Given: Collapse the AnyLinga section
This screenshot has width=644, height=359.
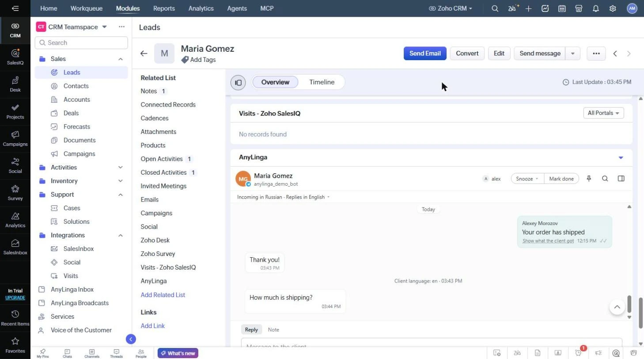Looking at the screenshot, I should coord(621,158).
